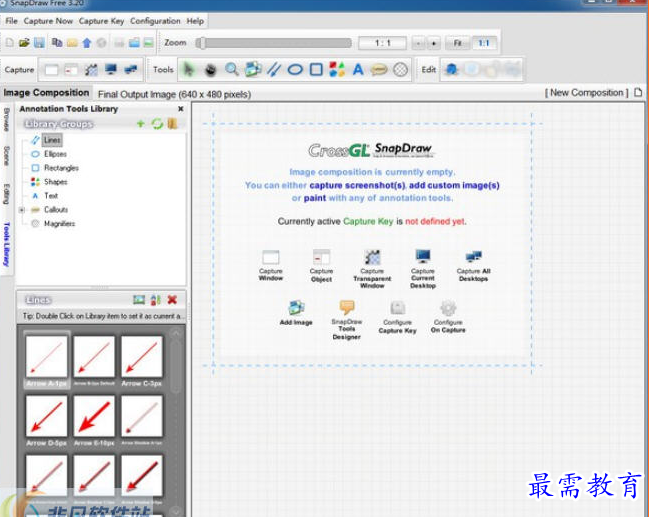
Task: Switch to the Image Composition tab
Action: [x=46, y=92]
